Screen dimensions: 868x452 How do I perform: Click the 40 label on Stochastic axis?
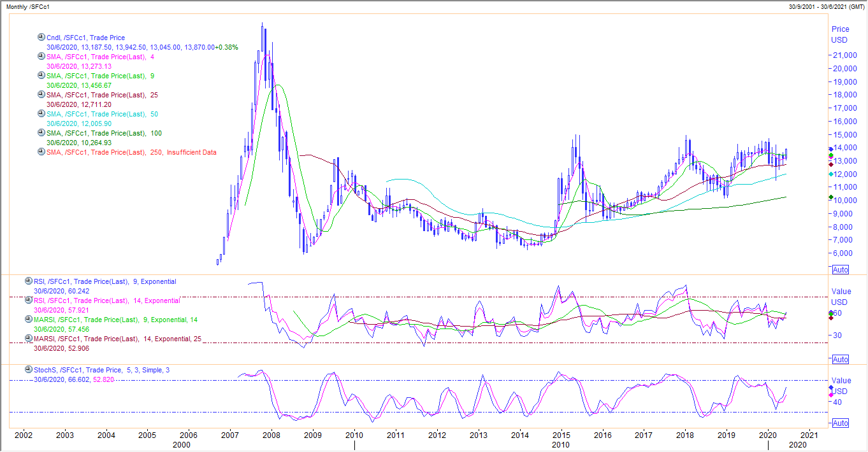coord(837,402)
